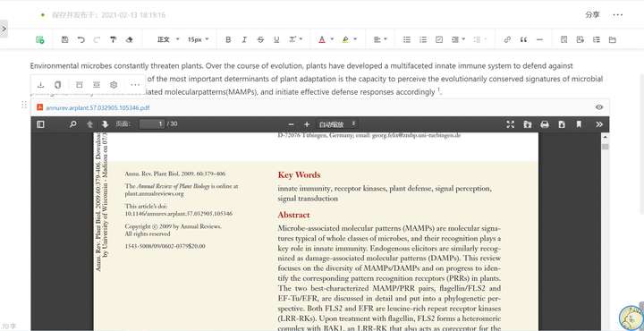
Task: Open the annurev.arplant.57.032905.105346.pdf link
Action: click(x=97, y=107)
